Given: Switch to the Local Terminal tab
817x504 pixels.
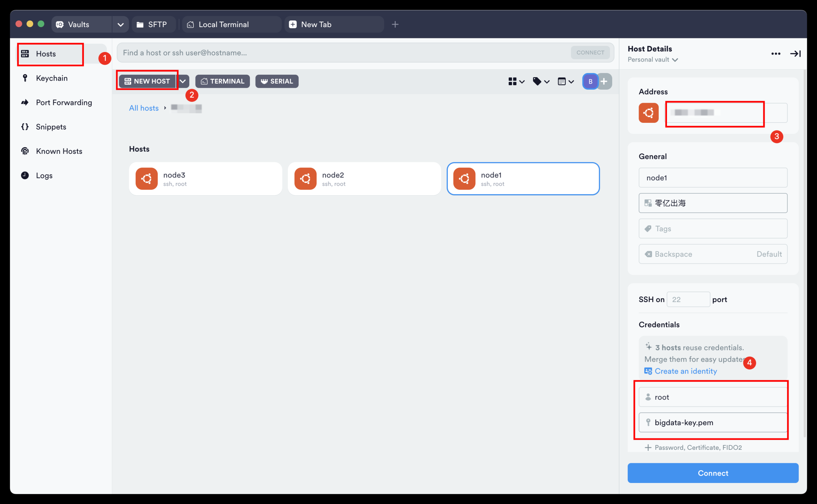Looking at the screenshot, I should pos(223,24).
